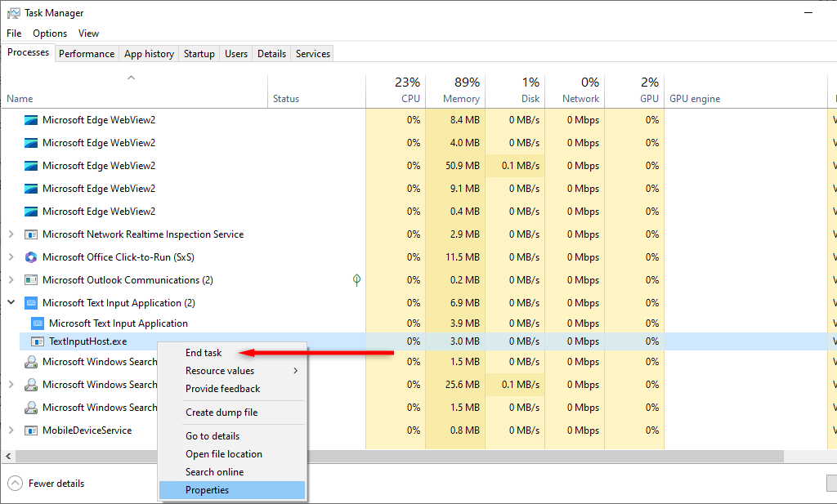Click the green leaf status icon for Outlook
This screenshot has width=837, height=504.
[x=356, y=280]
